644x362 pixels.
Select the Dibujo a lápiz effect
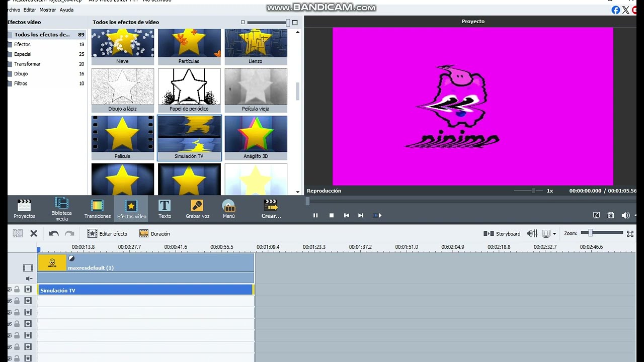point(123,90)
